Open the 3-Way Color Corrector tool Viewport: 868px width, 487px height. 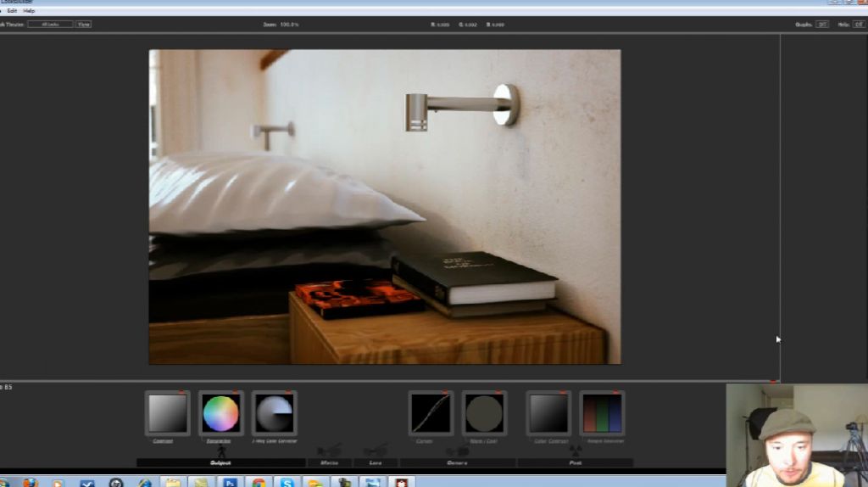pyautogui.click(x=274, y=413)
